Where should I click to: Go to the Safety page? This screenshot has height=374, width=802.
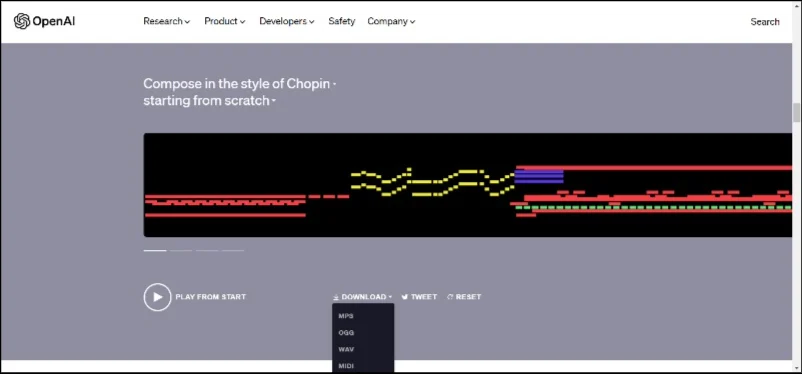click(x=342, y=21)
